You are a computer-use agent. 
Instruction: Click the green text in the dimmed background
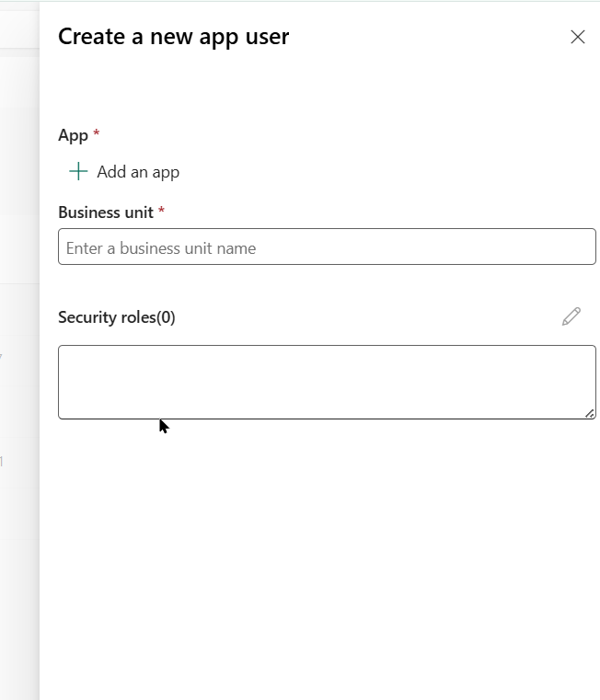click(2, 462)
